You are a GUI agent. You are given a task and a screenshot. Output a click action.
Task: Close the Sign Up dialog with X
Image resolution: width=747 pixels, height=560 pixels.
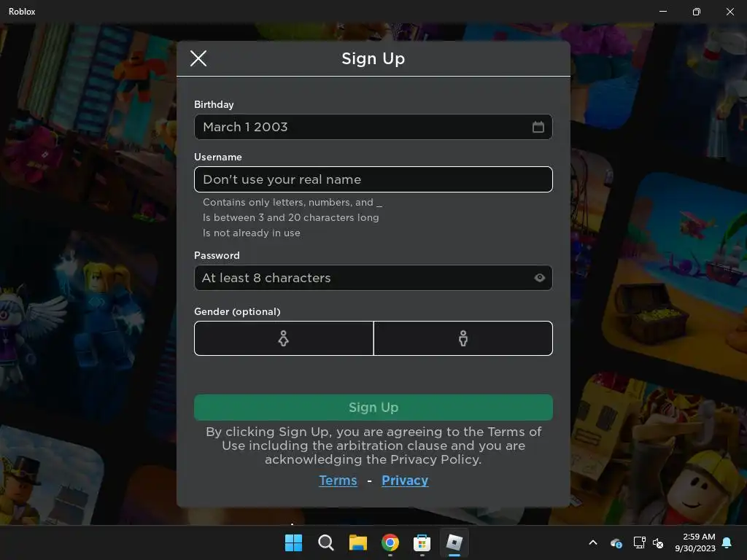click(x=198, y=58)
